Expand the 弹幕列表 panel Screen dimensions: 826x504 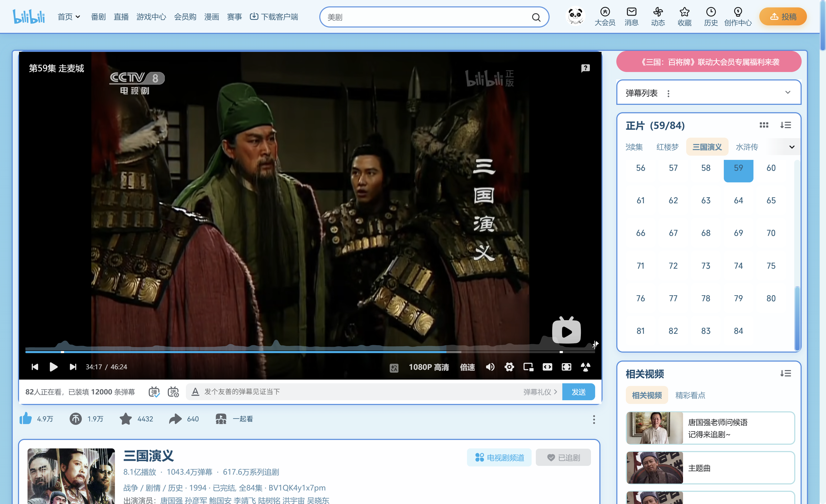point(787,92)
